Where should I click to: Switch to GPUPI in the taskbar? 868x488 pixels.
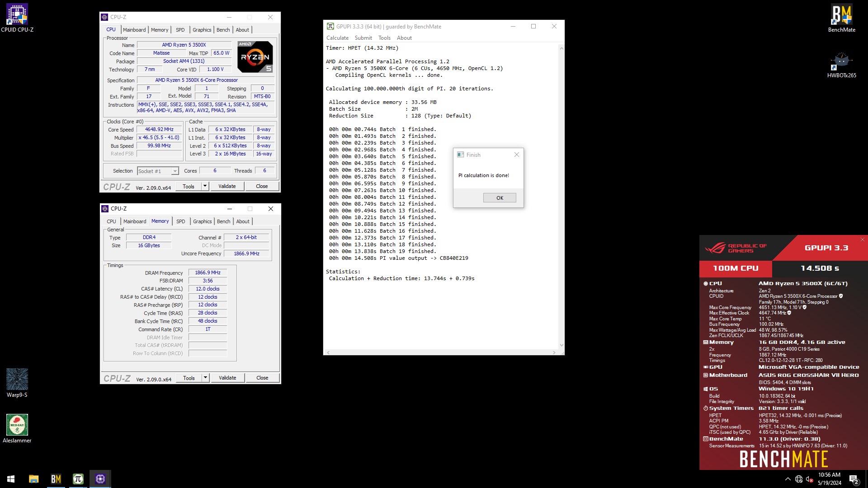click(78, 479)
